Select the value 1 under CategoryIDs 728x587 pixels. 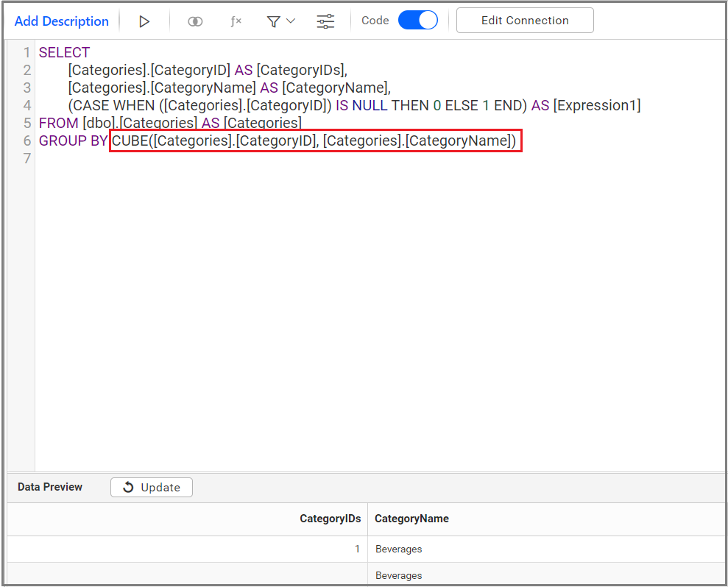pos(357,549)
